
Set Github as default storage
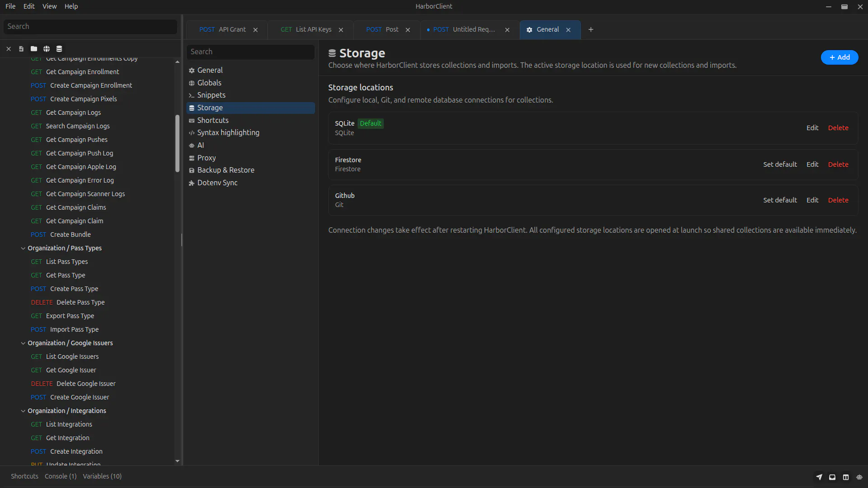click(x=780, y=200)
